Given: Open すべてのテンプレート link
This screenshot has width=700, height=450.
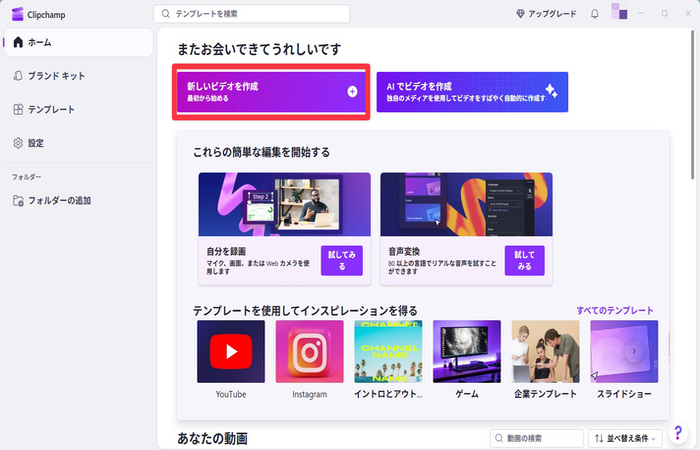Looking at the screenshot, I should (x=614, y=311).
